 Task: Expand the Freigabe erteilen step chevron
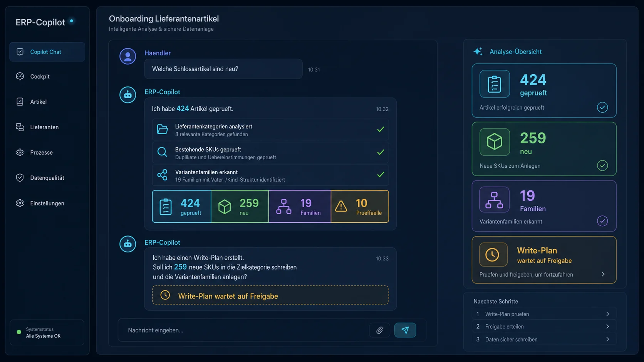(607, 327)
